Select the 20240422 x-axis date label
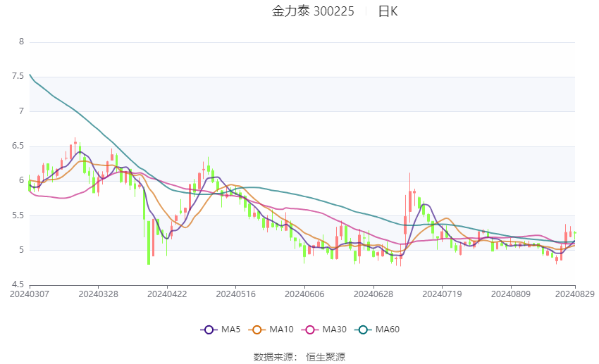Viewport: 599px width, 364px height. 167,294
